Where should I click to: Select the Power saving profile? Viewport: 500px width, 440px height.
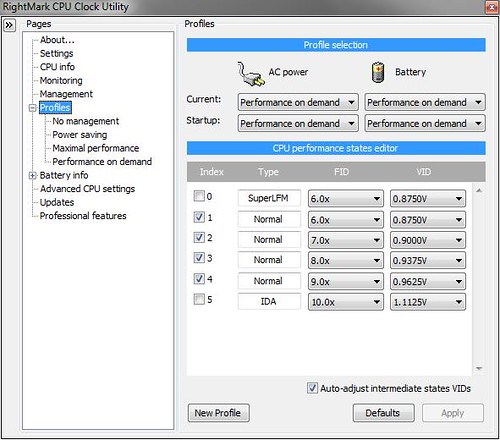[x=80, y=135]
